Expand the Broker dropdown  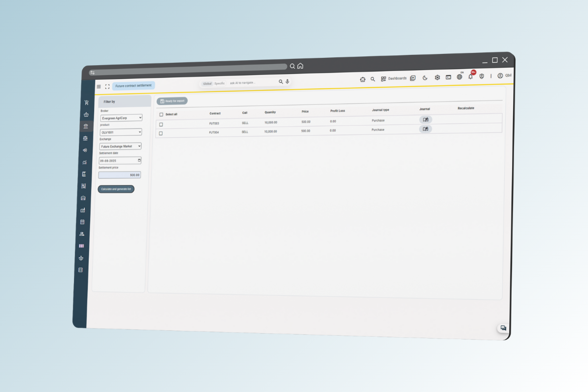[x=121, y=118]
